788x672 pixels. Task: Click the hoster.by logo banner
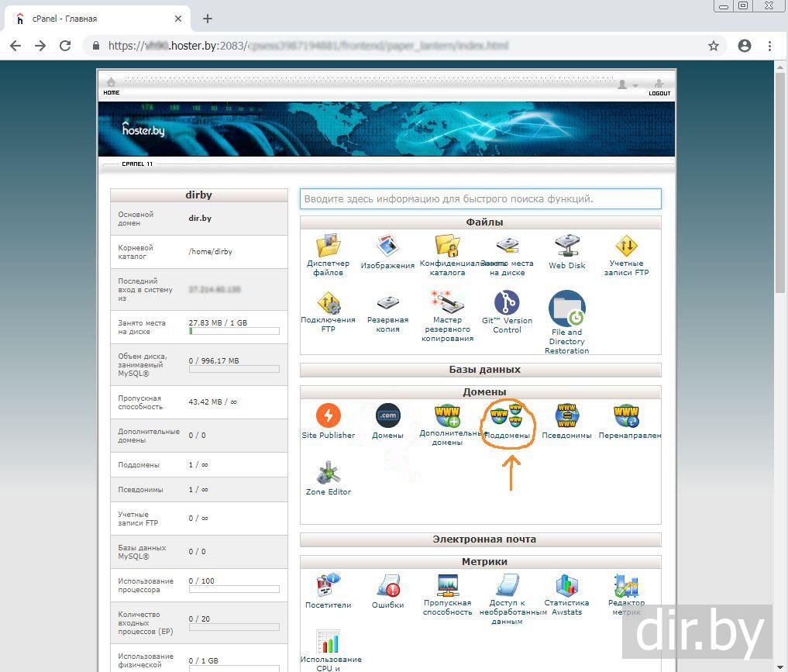pos(143,129)
